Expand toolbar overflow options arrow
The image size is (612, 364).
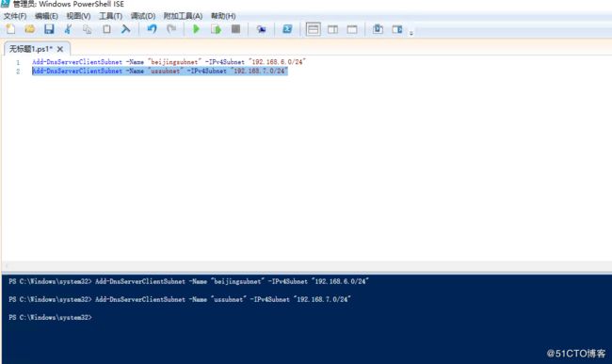(x=411, y=33)
